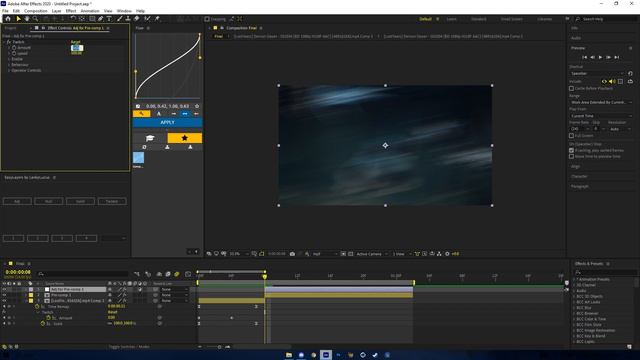Select the Brush tool
Screen dimensions: 640x360
120,19
